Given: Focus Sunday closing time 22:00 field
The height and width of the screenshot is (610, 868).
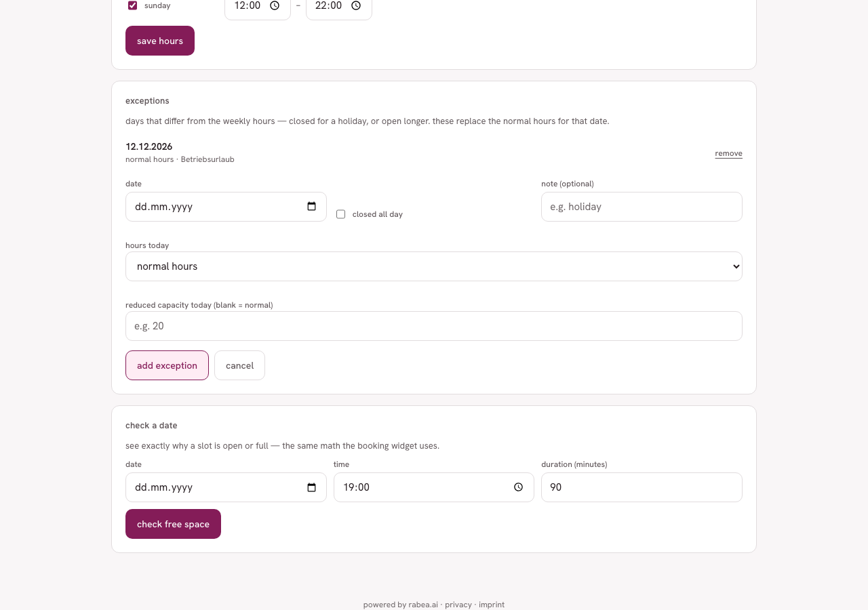Looking at the screenshot, I should click(x=339, y=7).
